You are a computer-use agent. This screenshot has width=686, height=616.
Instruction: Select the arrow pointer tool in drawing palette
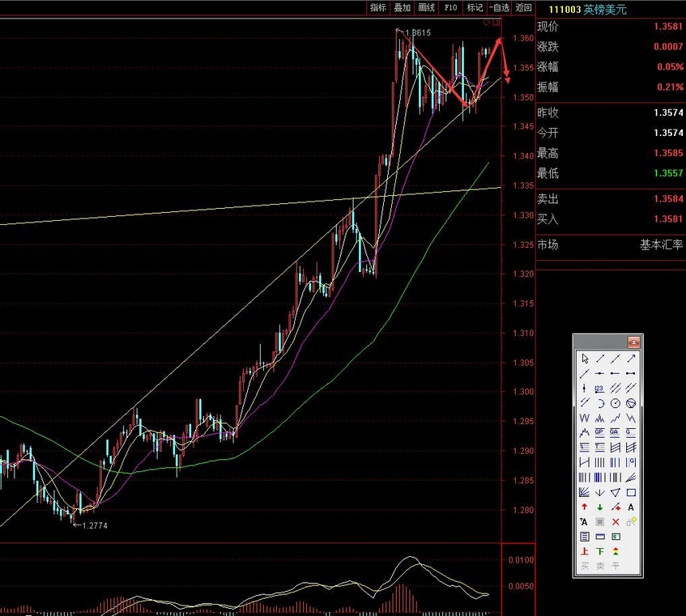pos(584,359)
